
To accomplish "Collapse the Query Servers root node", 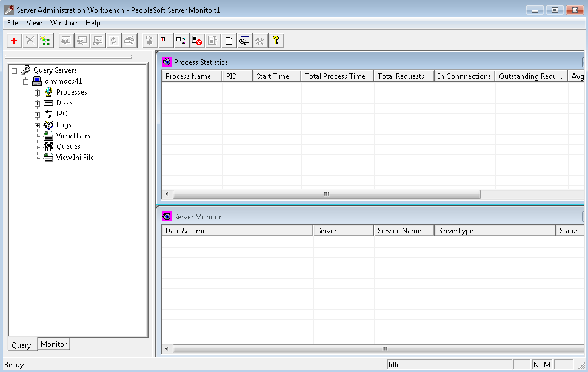I will coord(15,71).
